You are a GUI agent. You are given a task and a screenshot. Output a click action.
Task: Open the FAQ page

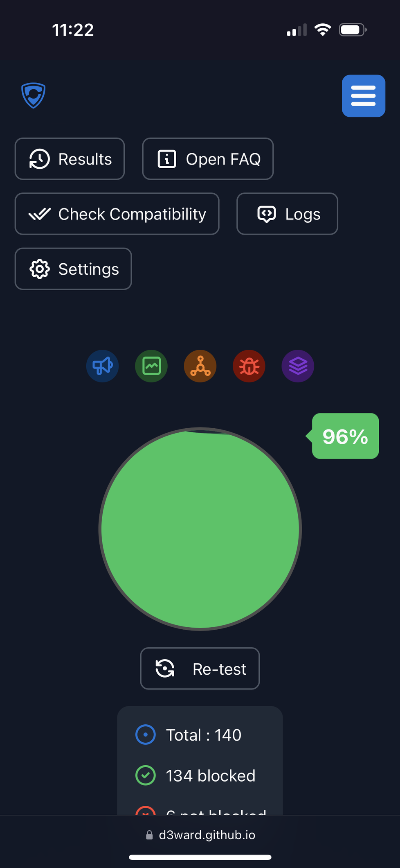pos(208,159)
